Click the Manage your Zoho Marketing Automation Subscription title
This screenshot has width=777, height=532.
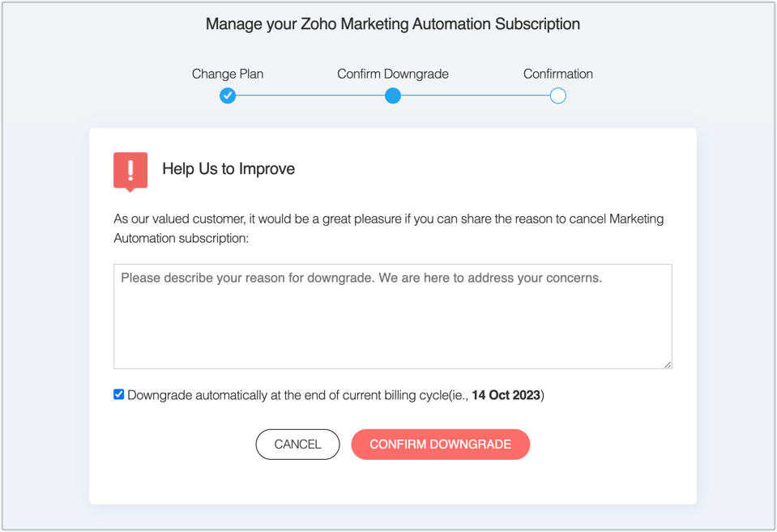coord(392,23)
